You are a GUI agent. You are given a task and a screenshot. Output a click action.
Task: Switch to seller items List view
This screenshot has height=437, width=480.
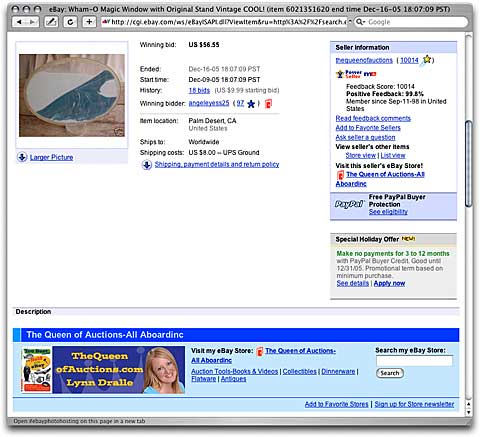(393, 155)
